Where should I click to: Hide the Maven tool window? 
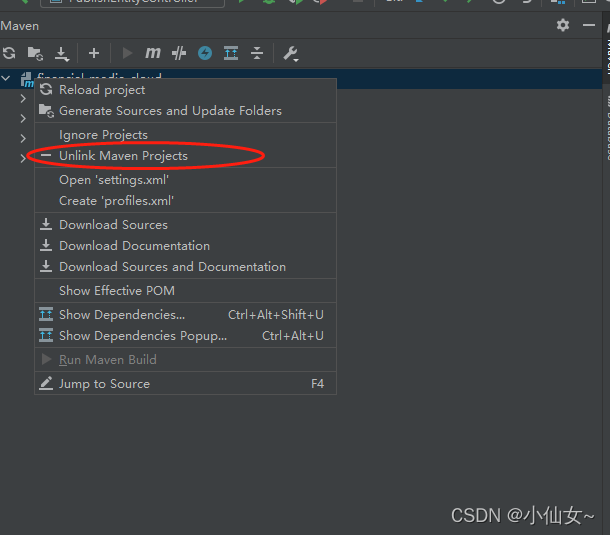[x=589, y=25]
